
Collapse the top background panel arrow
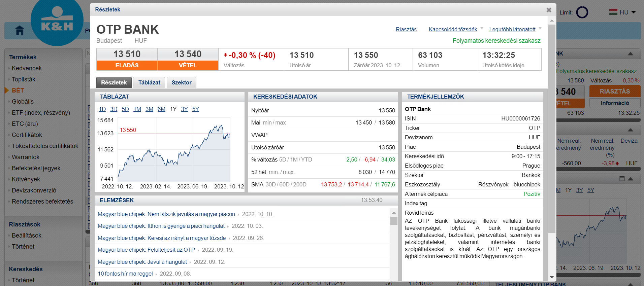point(631,54)
